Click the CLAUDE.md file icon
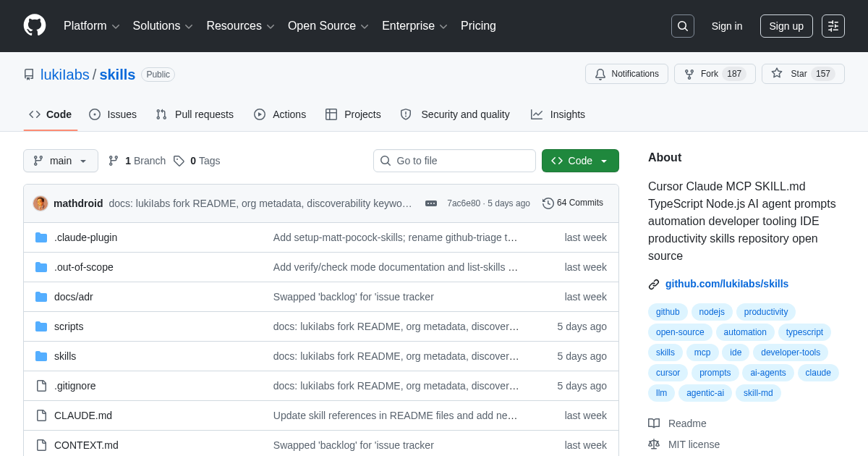Screen dimensions: 868x456 41,415
